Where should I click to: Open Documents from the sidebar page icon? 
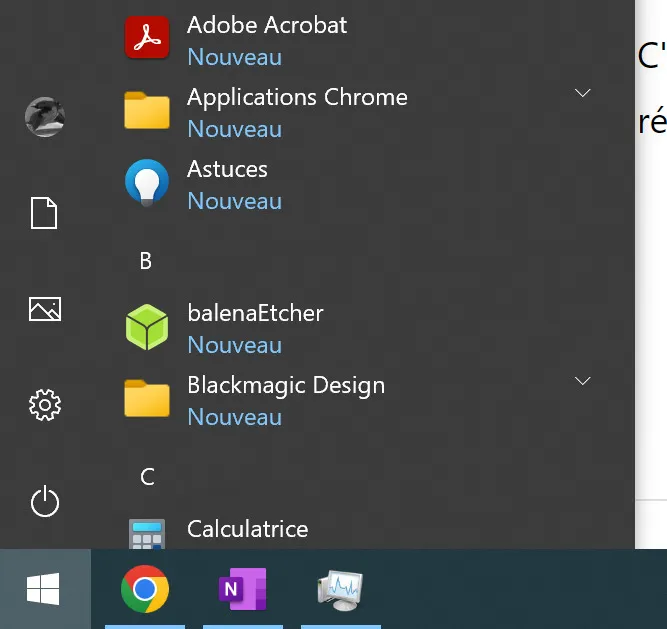(x=44, y=213)
